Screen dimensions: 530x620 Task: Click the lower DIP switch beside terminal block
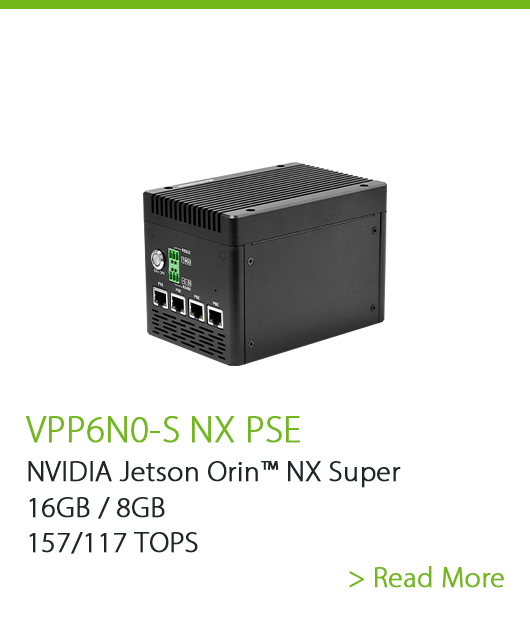point(187,282)
